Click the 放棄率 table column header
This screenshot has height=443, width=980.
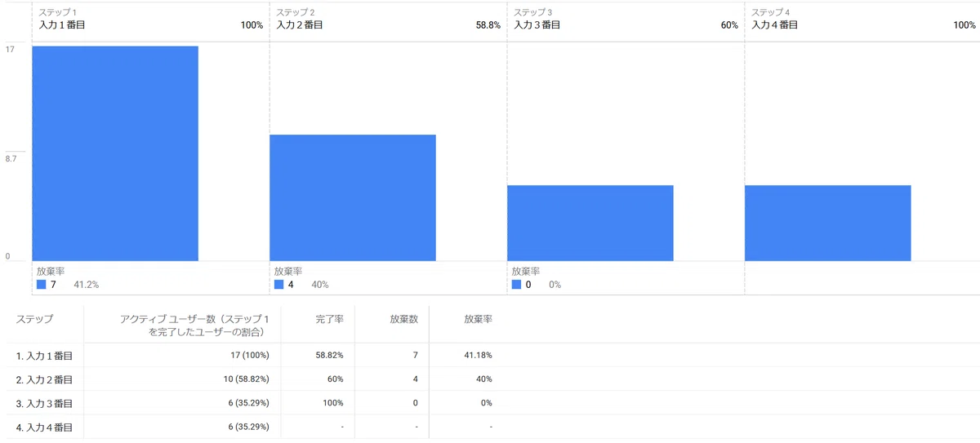click(479, 319)
